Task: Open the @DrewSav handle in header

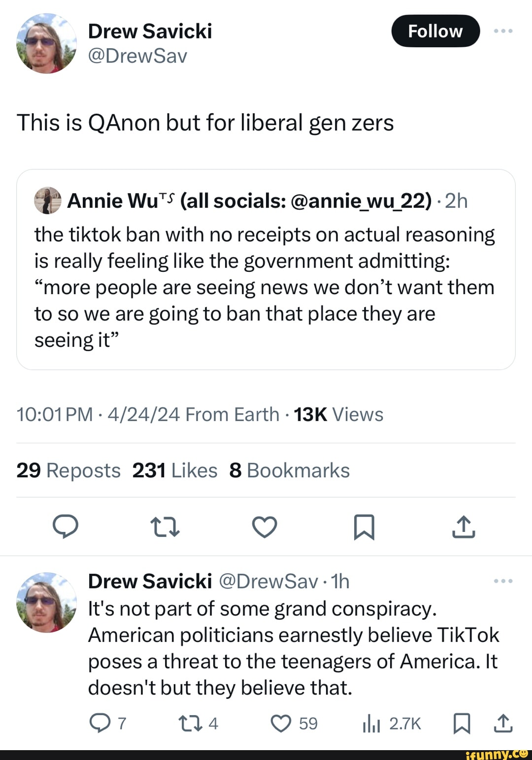Action: [137, 56]
